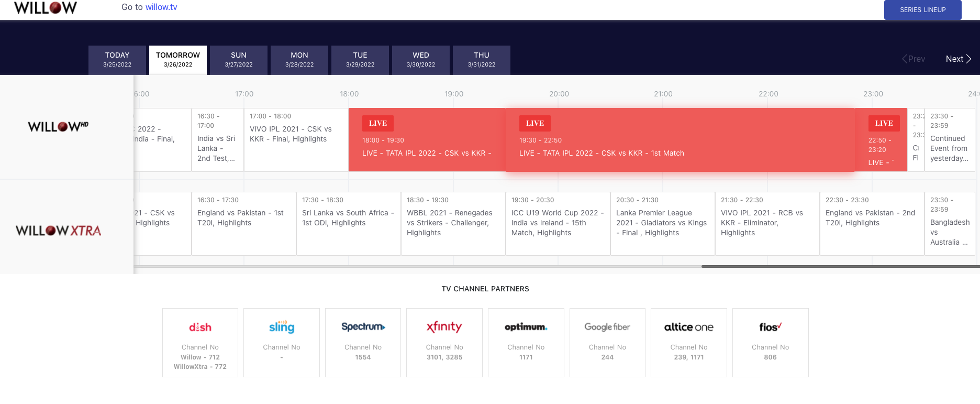Open Sri Lanka vs South Africa 1st ODI Highlights

coord(349,224)
